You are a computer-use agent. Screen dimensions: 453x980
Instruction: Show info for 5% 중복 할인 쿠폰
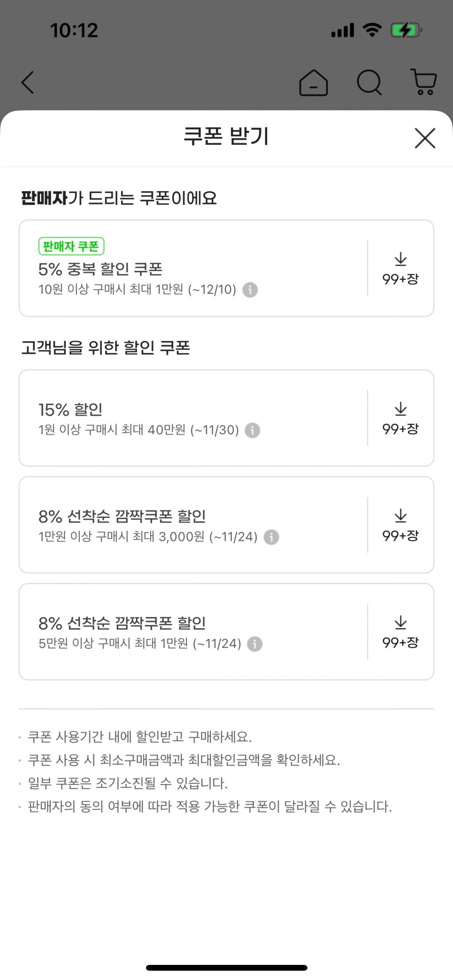click(250, 290)
